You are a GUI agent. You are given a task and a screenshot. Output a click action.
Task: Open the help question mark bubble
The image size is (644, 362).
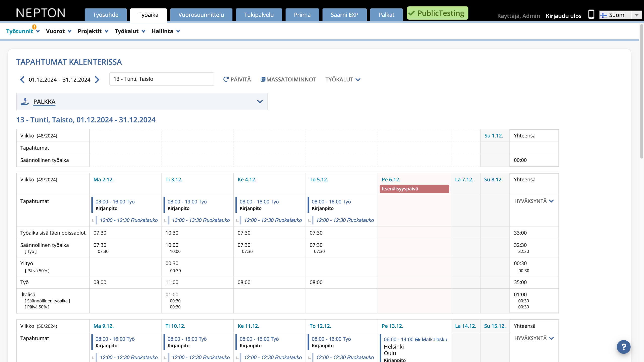tap(623, 347)
